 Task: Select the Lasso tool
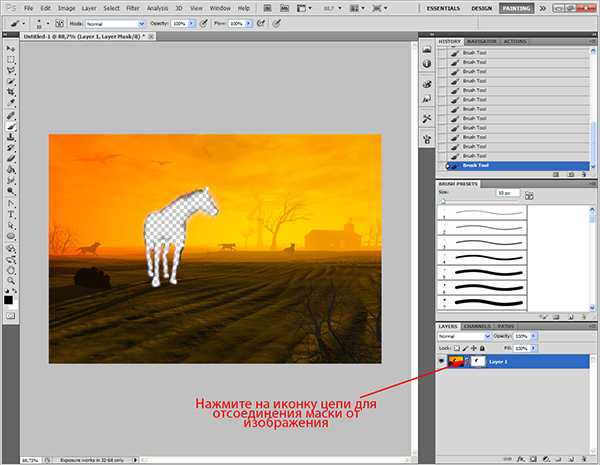[11, 70]
